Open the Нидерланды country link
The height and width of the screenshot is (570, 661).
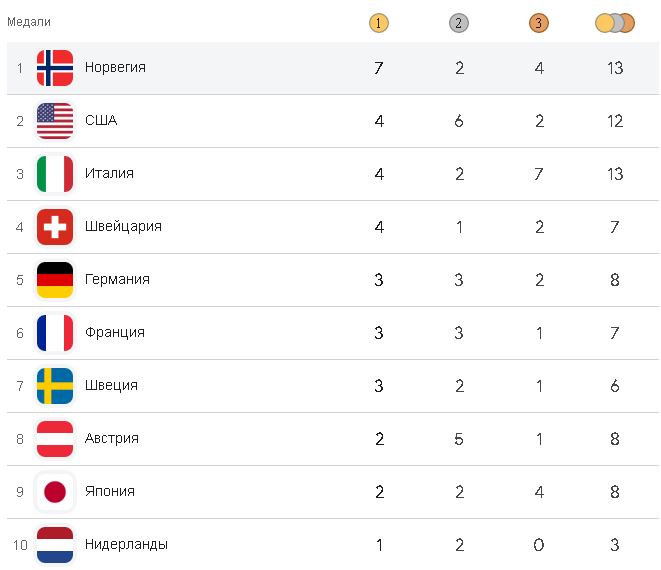(126, 545)
